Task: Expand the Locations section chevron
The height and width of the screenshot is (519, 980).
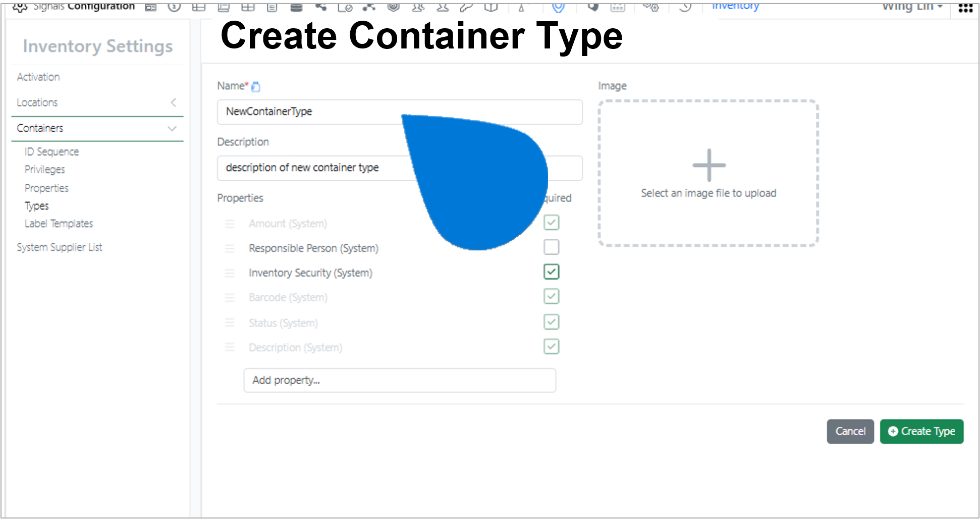Action: (173, 102)
